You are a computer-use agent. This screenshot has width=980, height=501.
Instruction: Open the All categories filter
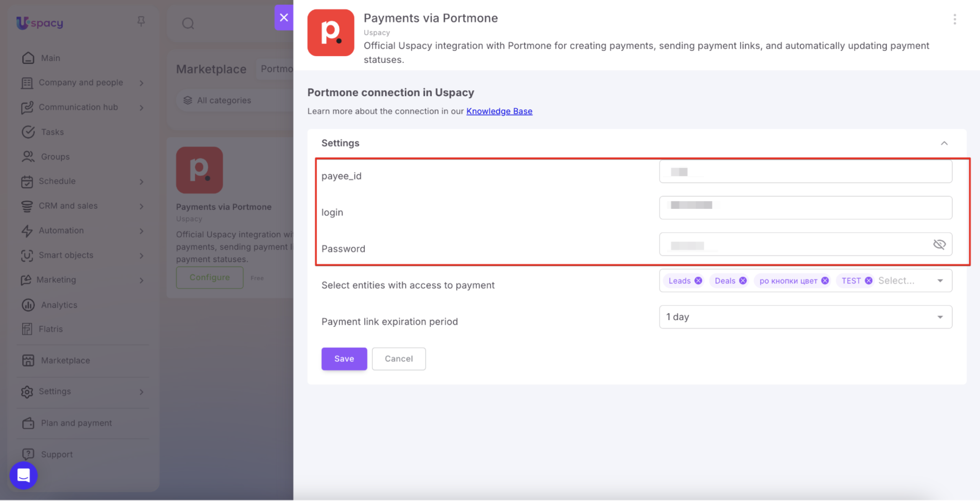234,100
